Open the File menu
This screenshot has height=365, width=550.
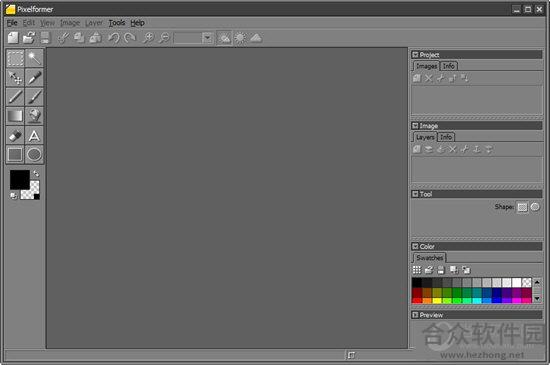(12, 23)
